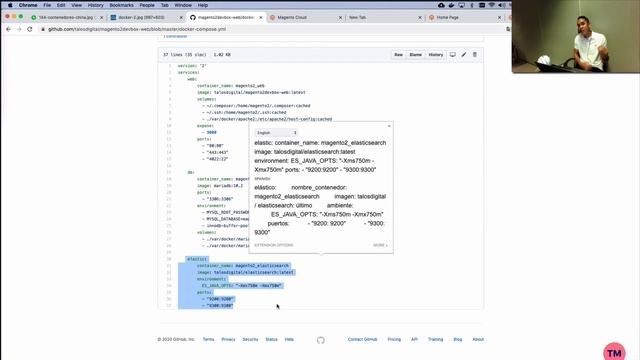View the Raw file contents
This screenshot has height=360, width=640.
coord(398,55)
